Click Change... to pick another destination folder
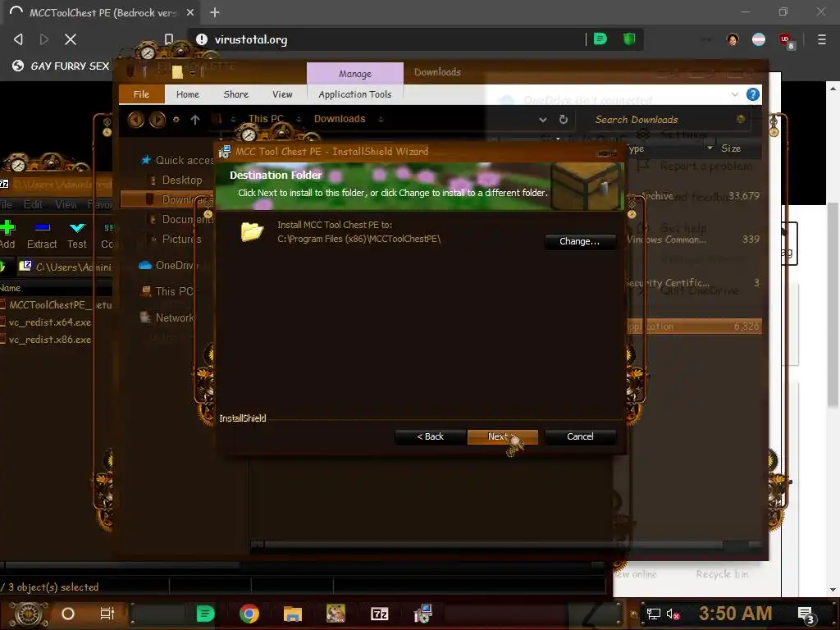 pos(580,242)
